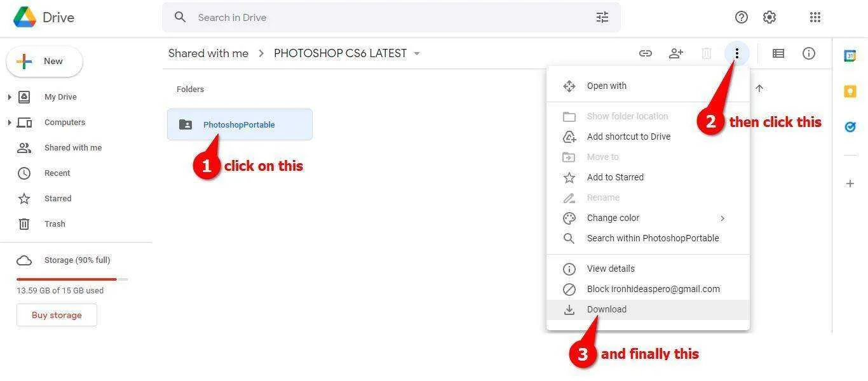Open Trash in sidebar

pos(55,224)
